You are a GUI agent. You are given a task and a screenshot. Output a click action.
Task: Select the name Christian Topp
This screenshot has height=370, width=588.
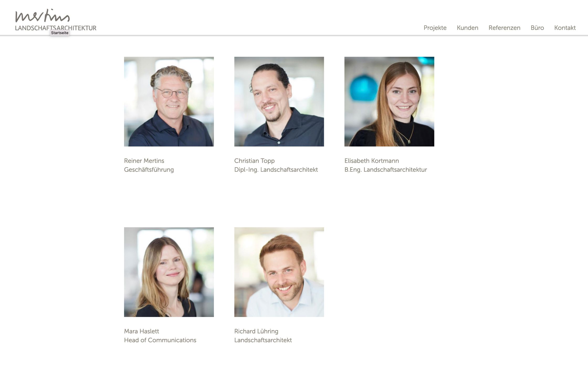coord(254,161)
